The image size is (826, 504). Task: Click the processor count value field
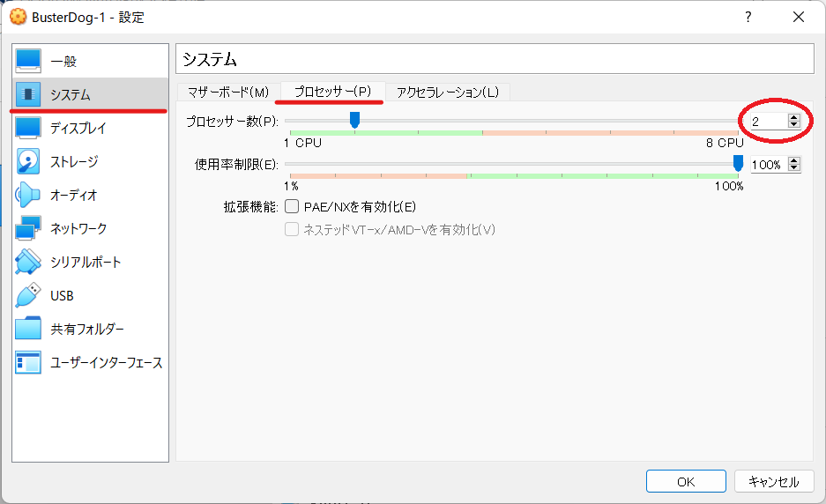[x=769, y=122]
